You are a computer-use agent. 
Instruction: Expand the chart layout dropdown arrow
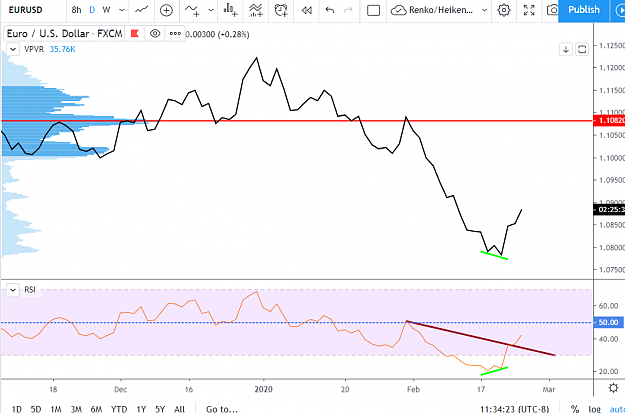485,10
